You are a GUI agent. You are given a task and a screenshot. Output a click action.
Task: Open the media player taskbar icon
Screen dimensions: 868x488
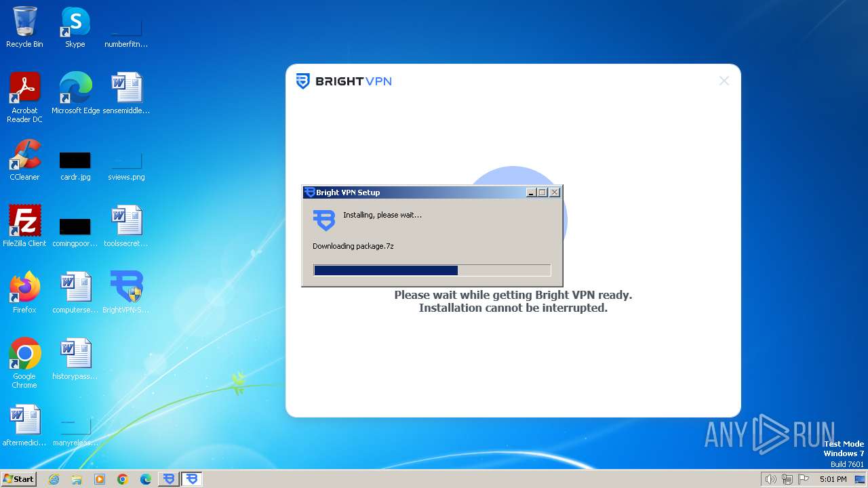(100, 479)
